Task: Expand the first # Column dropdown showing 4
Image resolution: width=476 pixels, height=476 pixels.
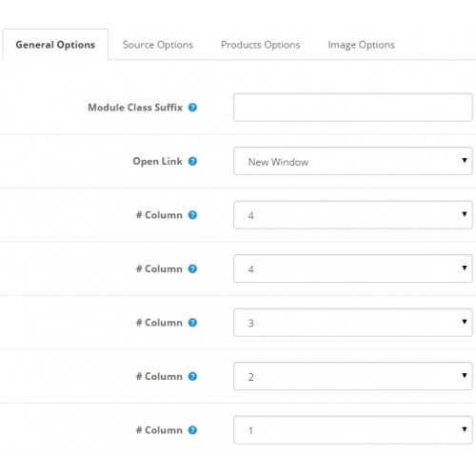Action: point(353,215)
